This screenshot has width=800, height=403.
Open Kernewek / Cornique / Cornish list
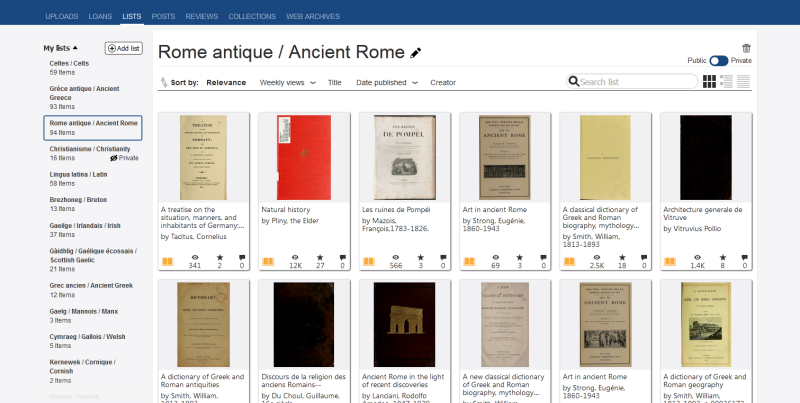[93, 371]
